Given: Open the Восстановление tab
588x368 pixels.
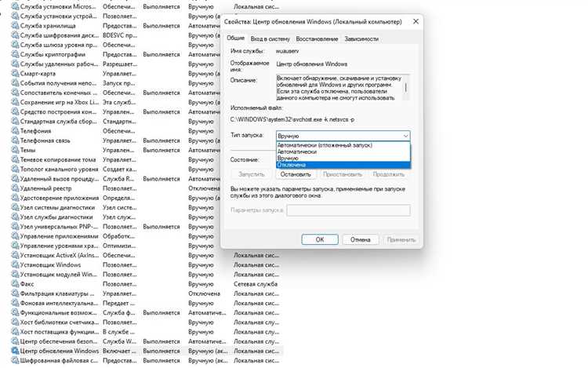Looking at the screenshot, I should tap(317, 39).
